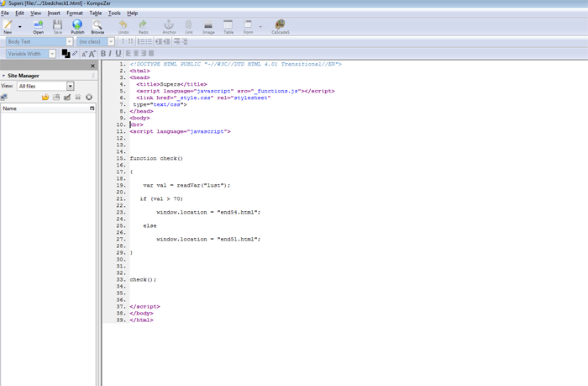Screen dimensions: 588x386
Task: Toggle align right
Action: point(144,54)
